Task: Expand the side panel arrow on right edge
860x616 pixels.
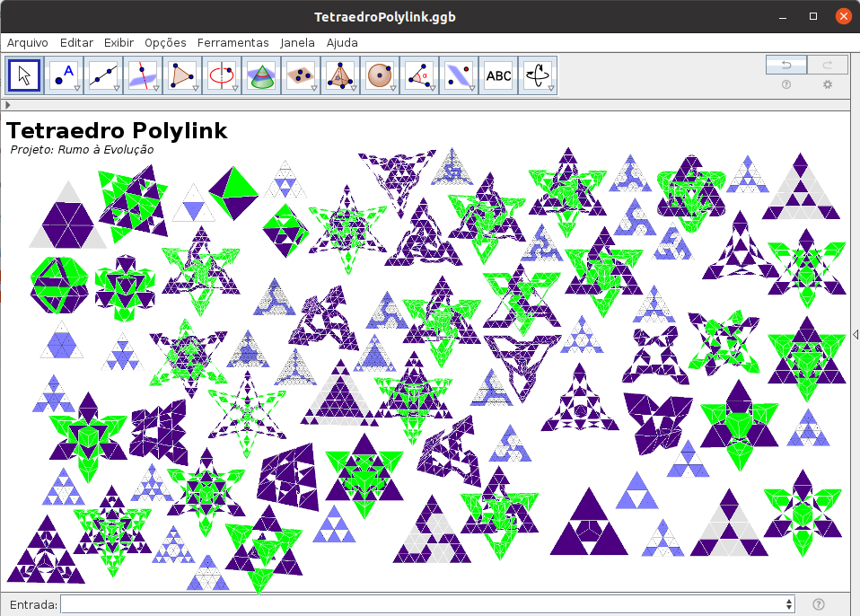Action: (x=856, y=335)
